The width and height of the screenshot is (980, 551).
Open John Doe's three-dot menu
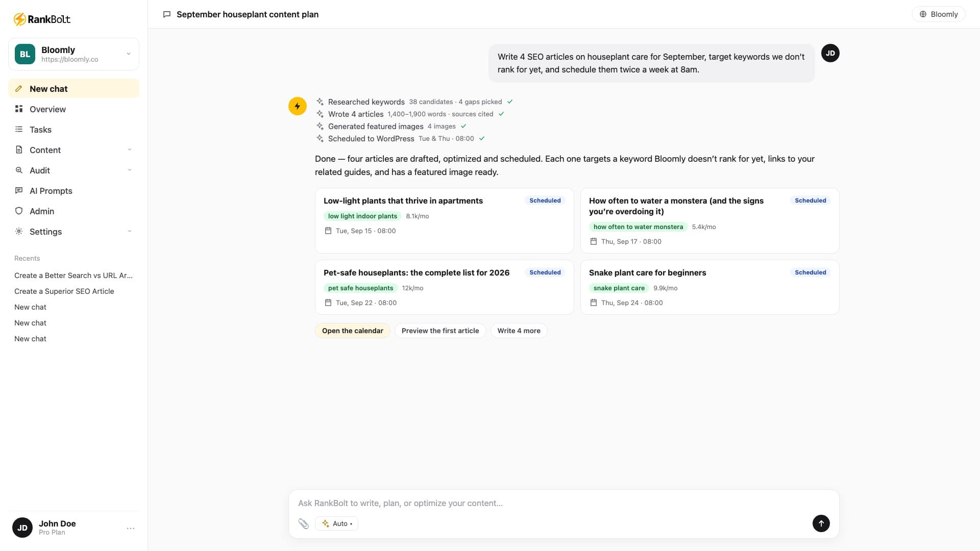click(x=131, y=529)
